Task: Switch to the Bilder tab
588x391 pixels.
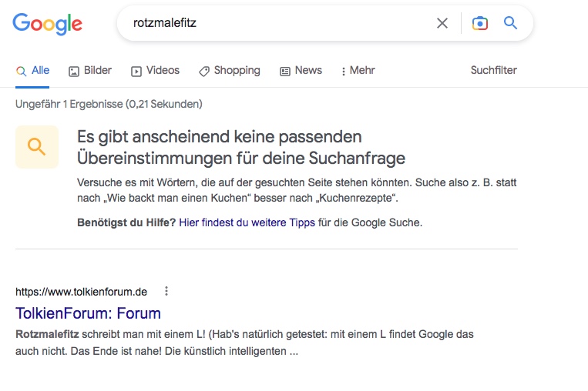Action: (x=98, y=70)
